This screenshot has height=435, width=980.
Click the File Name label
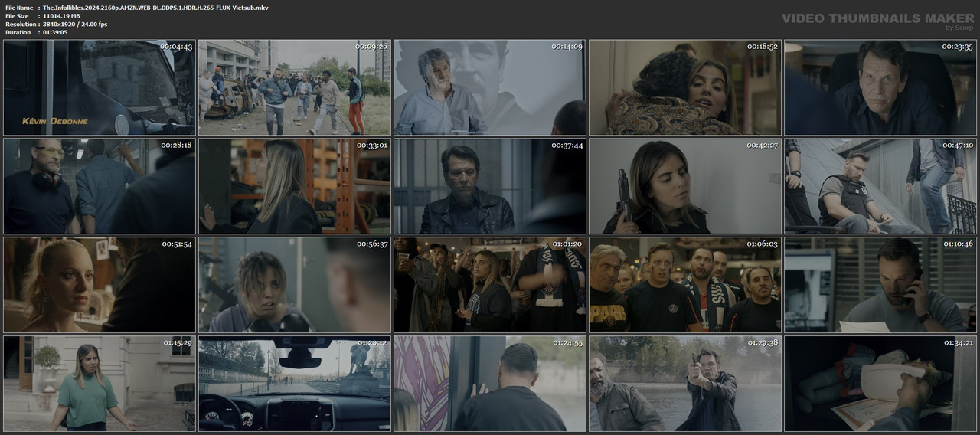19,8
